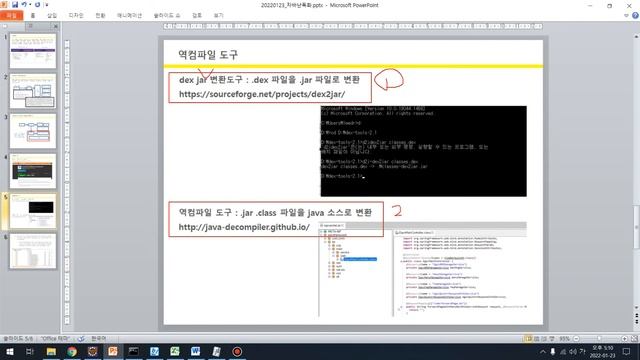Click the red screen recorder taskbar icon
Image resolution: width=640 pixels, height=360 pixels.
pyautogui.click(x=237, y=351)
